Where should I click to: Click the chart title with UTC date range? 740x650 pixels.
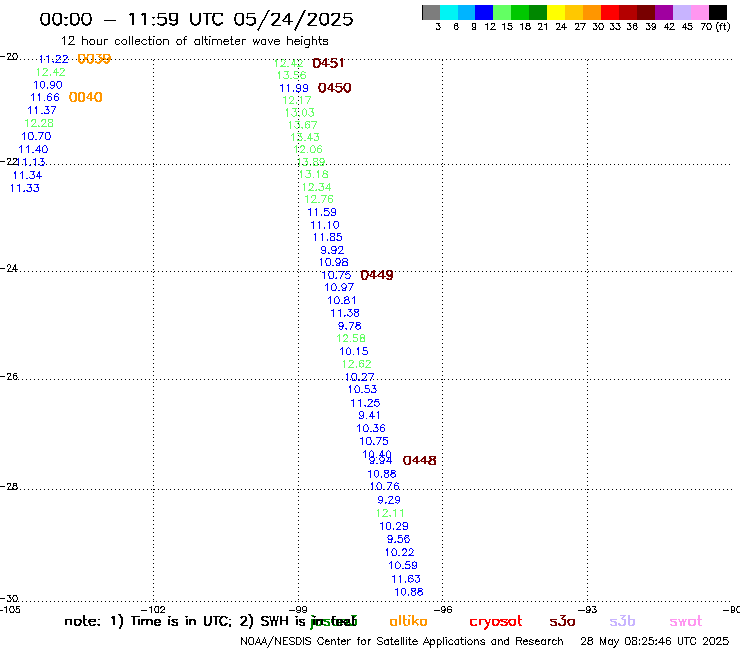coord(196,19)
